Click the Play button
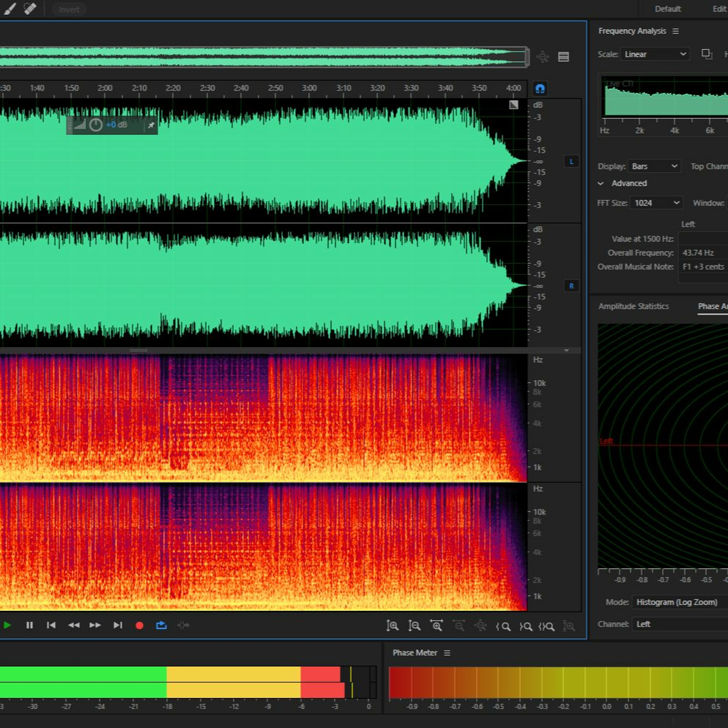The width and height of the screenshot is (728, 728). [7, 626]
